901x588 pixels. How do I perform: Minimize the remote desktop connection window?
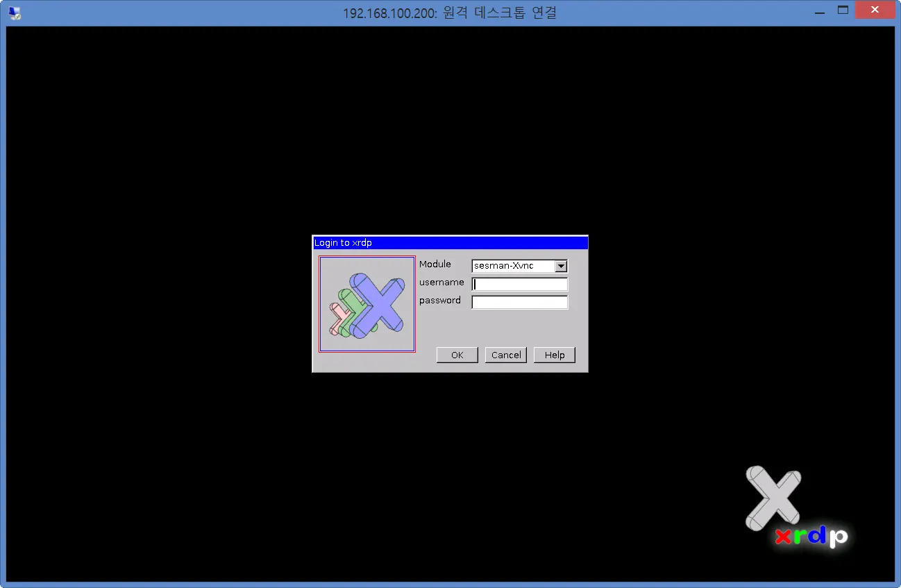pos(819,10)
